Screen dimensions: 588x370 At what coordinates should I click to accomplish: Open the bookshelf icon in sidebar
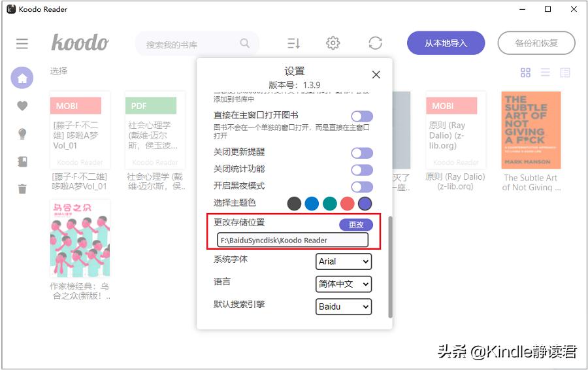tap(22, 161)
